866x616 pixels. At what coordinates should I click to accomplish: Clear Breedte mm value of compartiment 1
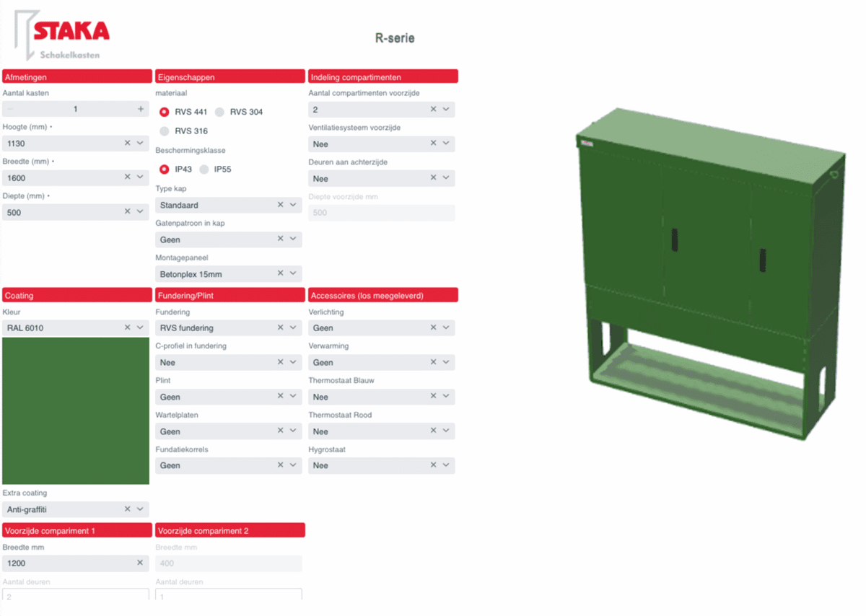point(140,563)
